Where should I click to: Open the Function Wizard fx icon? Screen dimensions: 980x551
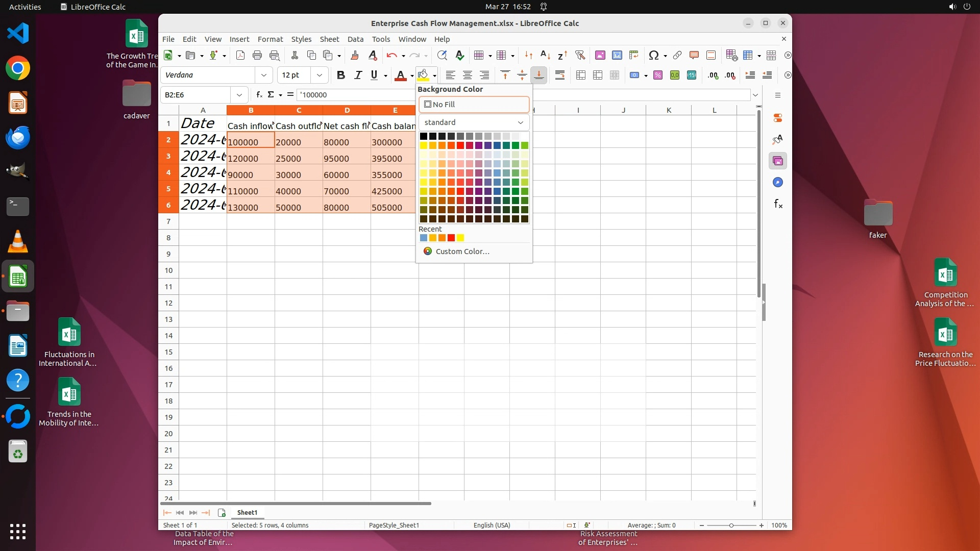point(259,94)
